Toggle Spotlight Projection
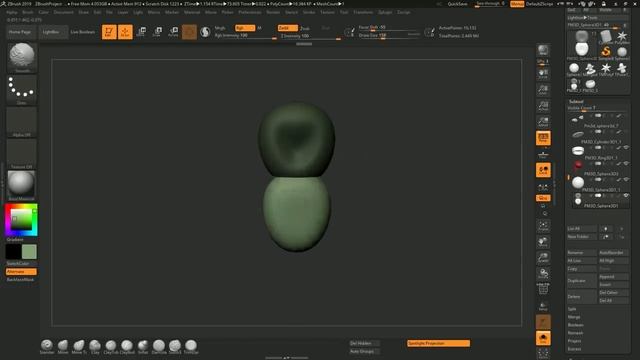The image size is (640, 360). (x=438, y=343)
